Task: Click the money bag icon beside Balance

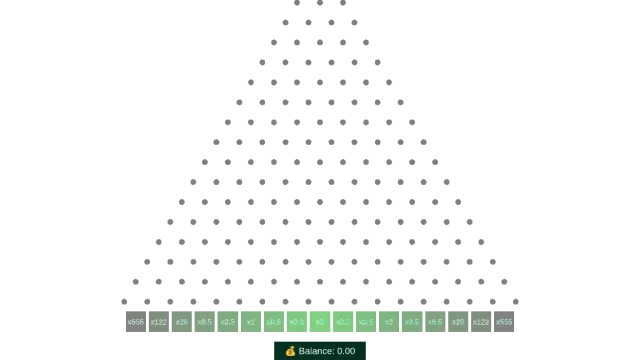Action: tap(290, 351)
